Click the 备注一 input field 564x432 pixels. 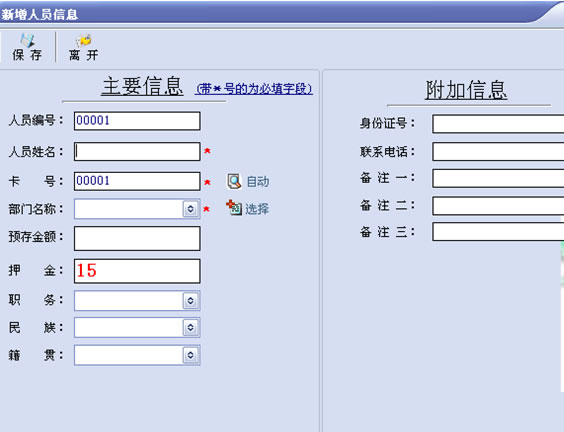coord(498,178)
